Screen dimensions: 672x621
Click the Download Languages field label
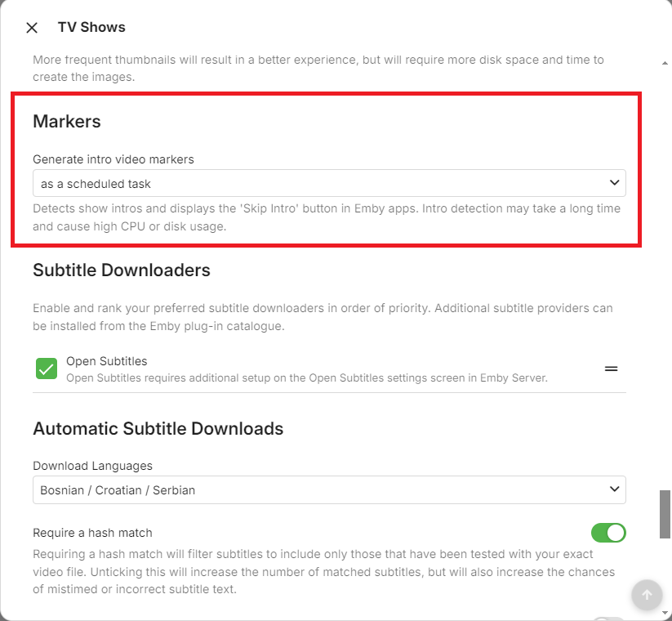click(x=92, y=466)
